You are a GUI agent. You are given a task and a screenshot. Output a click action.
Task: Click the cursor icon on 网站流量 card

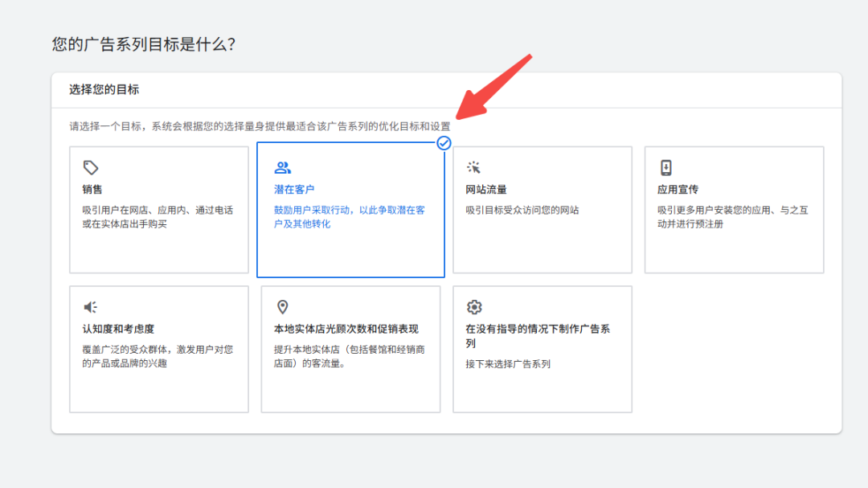coord(473,167)
